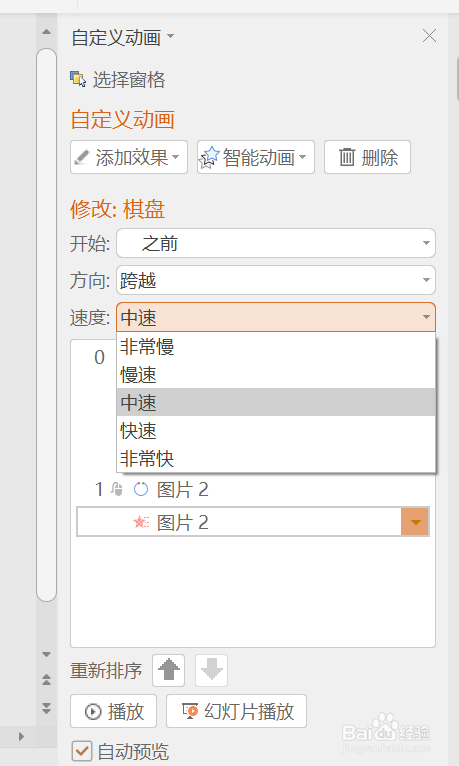Click the star icon on 智能动画
459x766 pixels.
(209, 157)
